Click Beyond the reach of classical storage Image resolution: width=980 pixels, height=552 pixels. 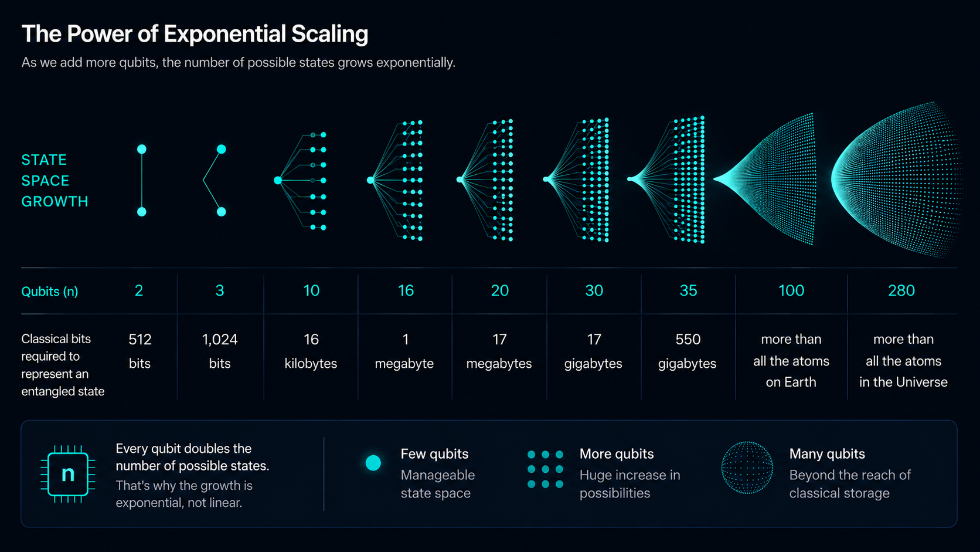[x=850, y=484]
